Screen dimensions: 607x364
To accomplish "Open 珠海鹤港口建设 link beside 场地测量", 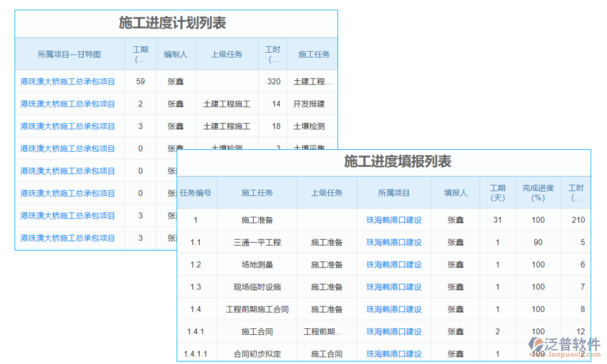I will click(394, 265).
